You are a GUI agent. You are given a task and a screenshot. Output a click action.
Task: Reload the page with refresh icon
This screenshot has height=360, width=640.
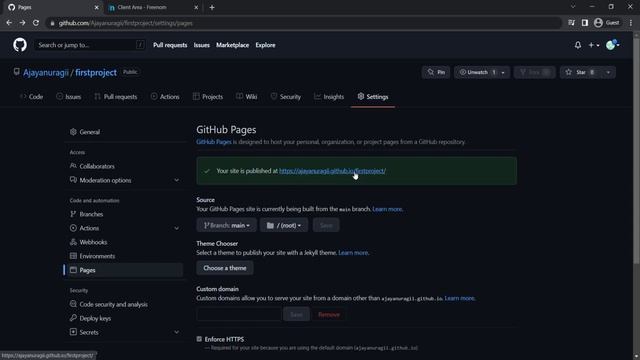point(36,23)
